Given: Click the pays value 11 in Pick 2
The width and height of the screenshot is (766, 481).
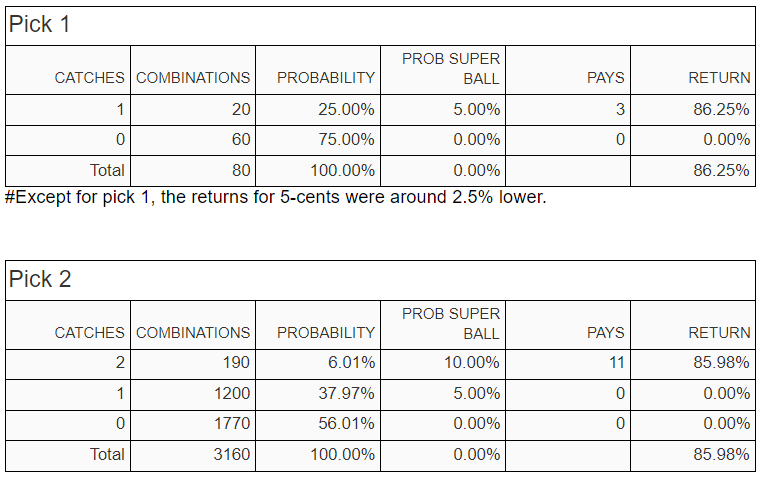Looking at the screenshot, I should tap(568, 364).
